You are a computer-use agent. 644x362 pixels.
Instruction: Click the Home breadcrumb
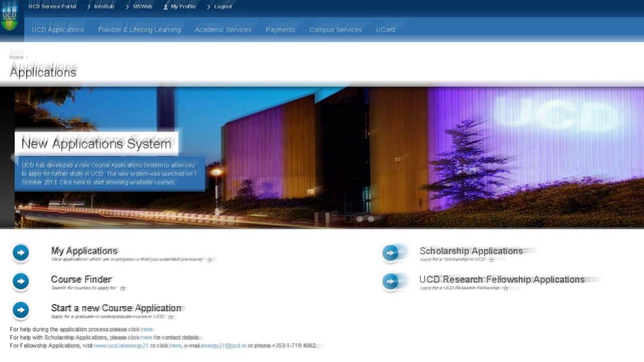click(16, 57)
